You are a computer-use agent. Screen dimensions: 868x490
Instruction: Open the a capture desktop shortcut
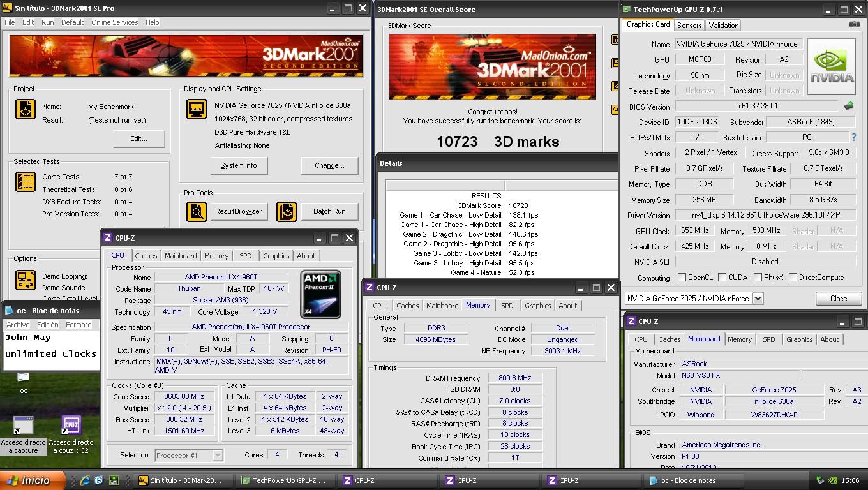tap(24, 434)
